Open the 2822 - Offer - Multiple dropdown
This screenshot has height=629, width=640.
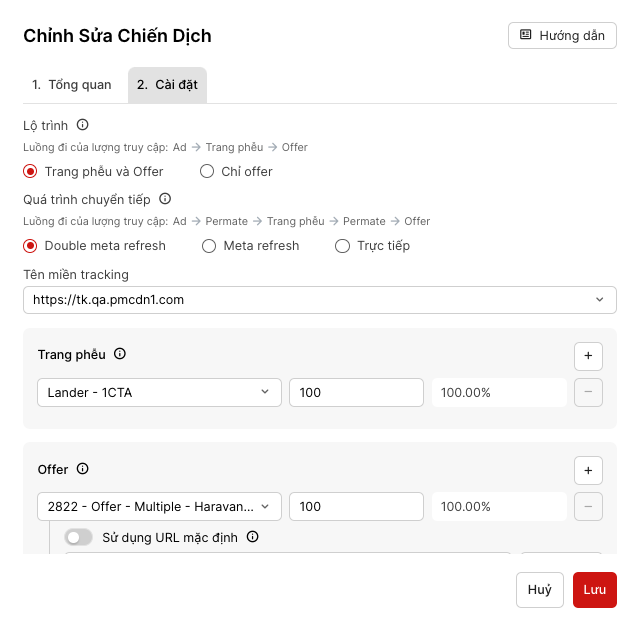pyautogui.click(x=160, y=506)
